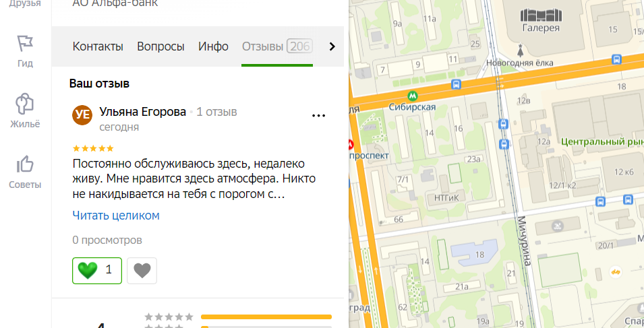Expand review with Читать целиком

(116, 216)
